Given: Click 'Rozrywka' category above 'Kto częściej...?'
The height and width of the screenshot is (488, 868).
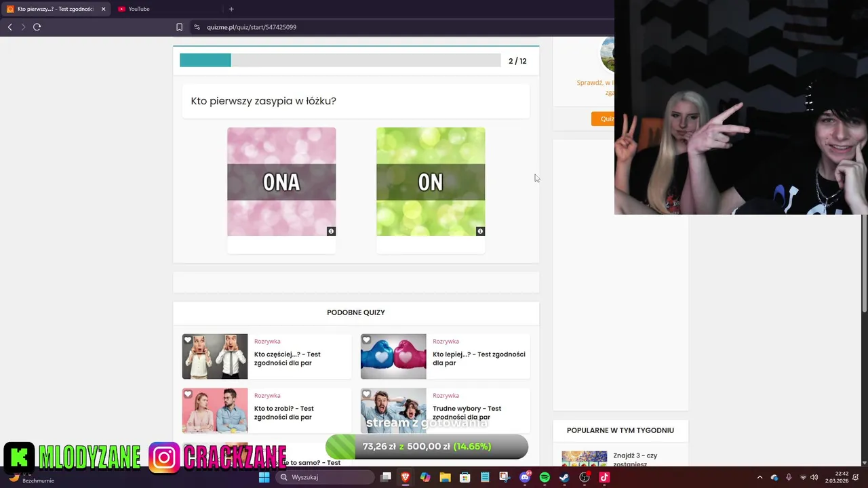Looking at the screenshot, I should point(267,342).
